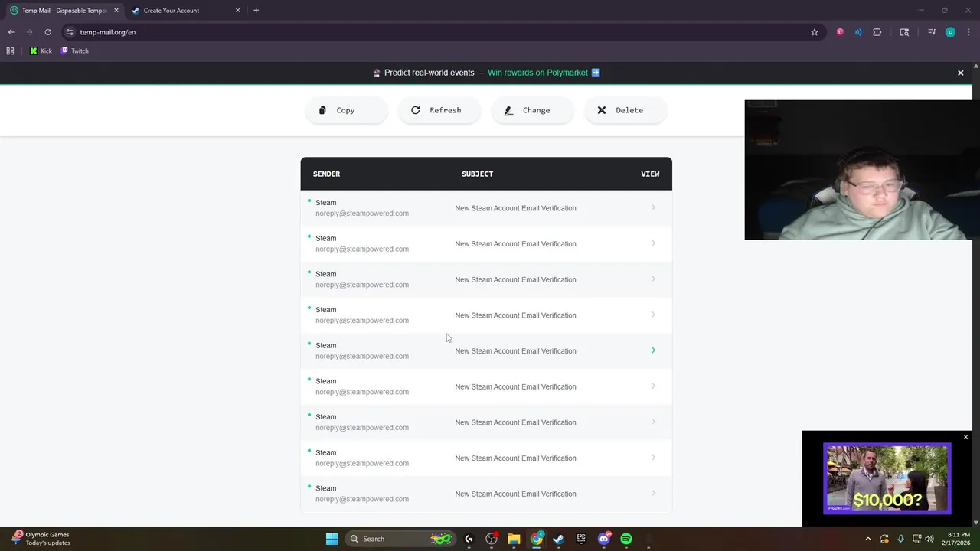View the email with the green arrow
The width and height of the screenshot is (980, 551).
point(653,350)
